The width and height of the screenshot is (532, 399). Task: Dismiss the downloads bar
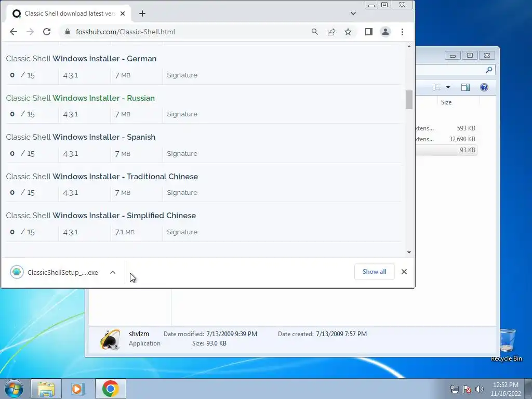[x=404, y=272]
